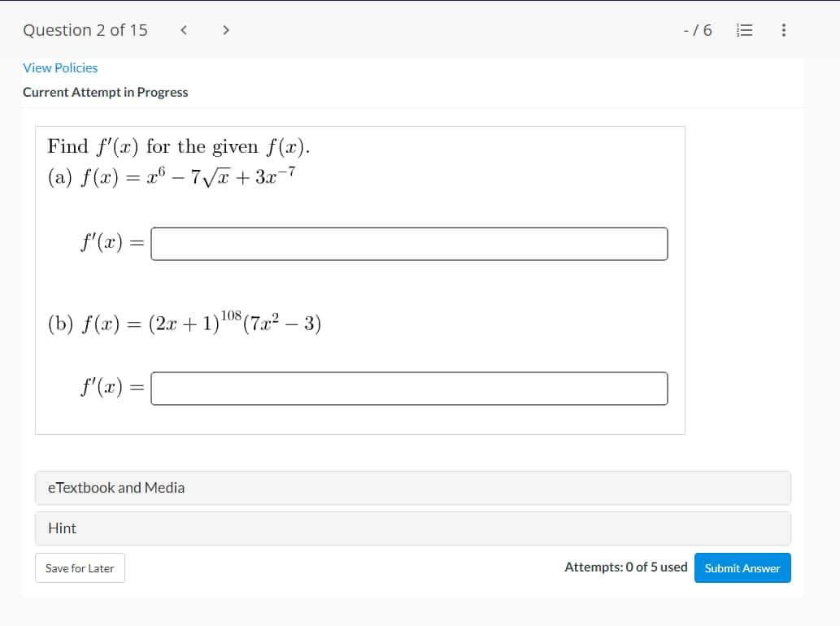Select the Current Attempt in Progress label
The width and height of the screenshot is (840, 626).
click(105, 92)
